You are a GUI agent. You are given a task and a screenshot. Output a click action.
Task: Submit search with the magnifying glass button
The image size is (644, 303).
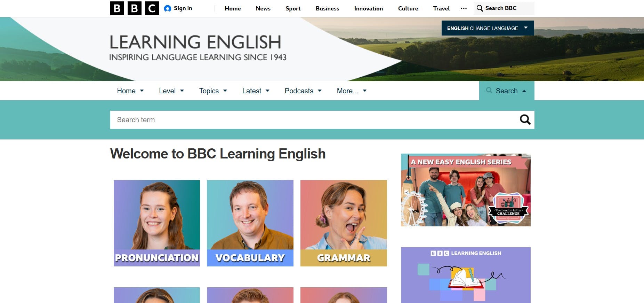pyautogui.click(x=525, y=120)
